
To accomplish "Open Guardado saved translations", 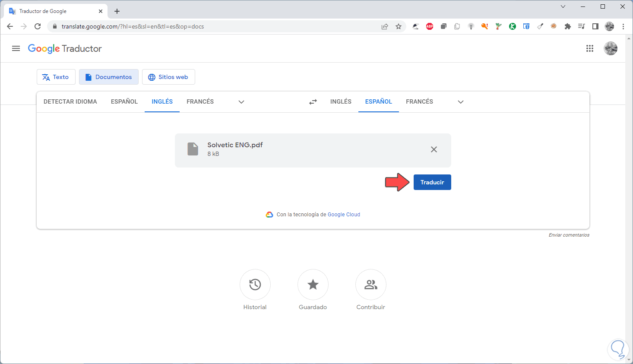I will coord(313,285).
